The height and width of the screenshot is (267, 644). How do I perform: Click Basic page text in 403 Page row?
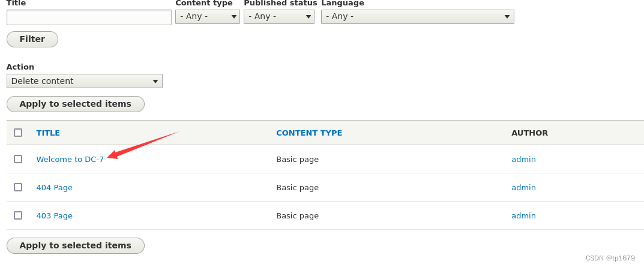pos(297,216)
